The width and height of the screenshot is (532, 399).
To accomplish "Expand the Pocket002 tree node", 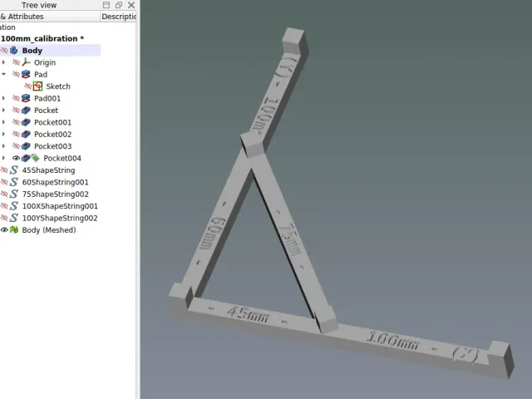I will coord(3,135).
